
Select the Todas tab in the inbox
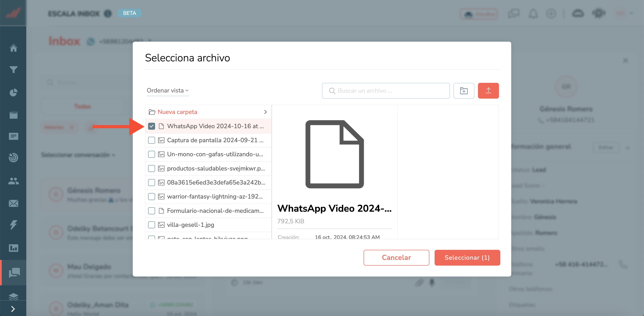coord(82,106)
